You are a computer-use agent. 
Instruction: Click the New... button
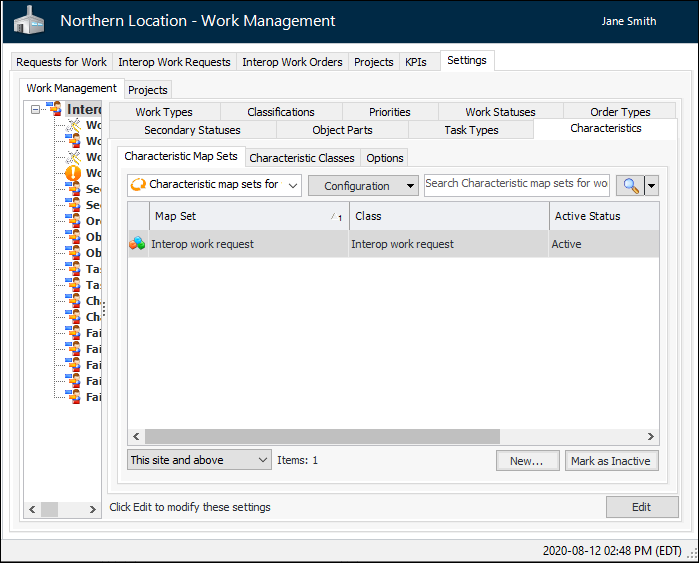click(526, 461)
